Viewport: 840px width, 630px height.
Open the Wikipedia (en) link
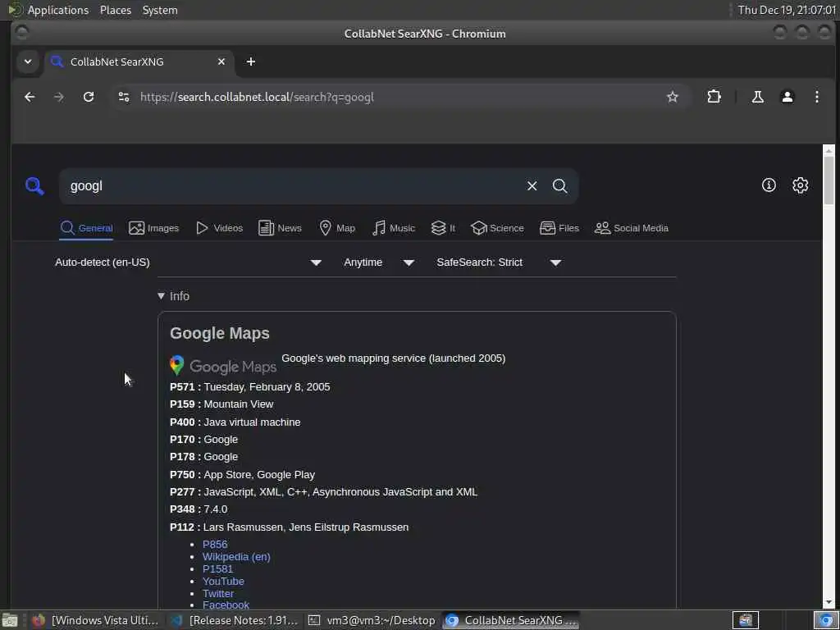coord(236,557)
